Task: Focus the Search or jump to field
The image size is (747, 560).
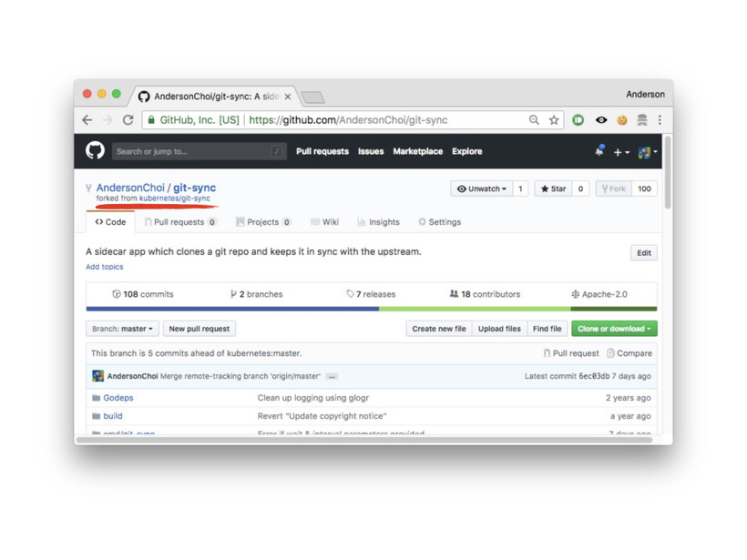Action: 200,151
